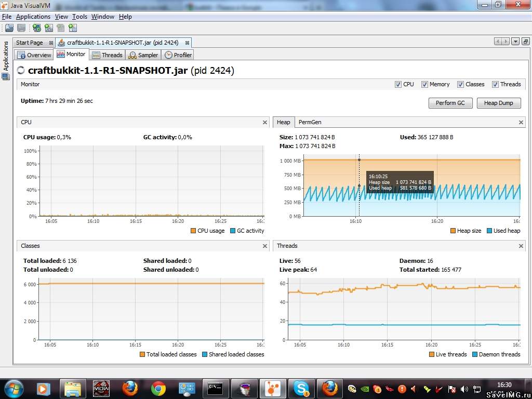Click the Firefox icon next to Skype
This screenshot has height=399, width=532.
[329, 389]
